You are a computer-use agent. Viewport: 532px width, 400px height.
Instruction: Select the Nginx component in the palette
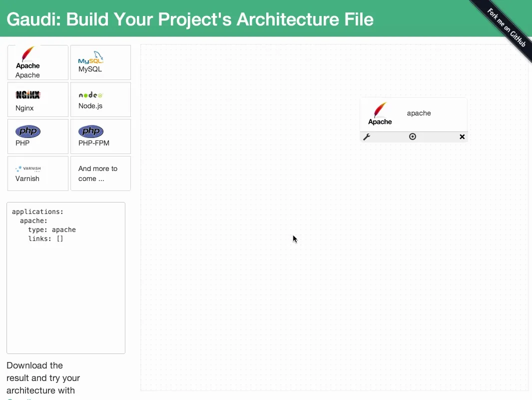click(37, 99)
